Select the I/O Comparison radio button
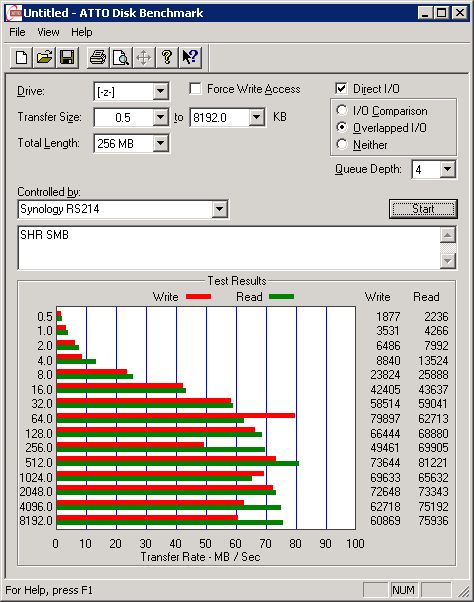The width and height of the screenshot is (474, 602). (342, 110)
